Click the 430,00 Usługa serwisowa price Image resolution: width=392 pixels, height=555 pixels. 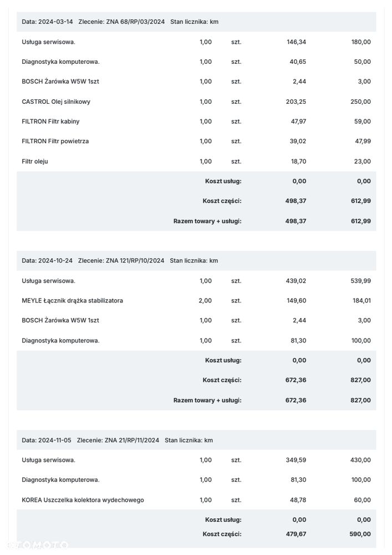[361, 460]
